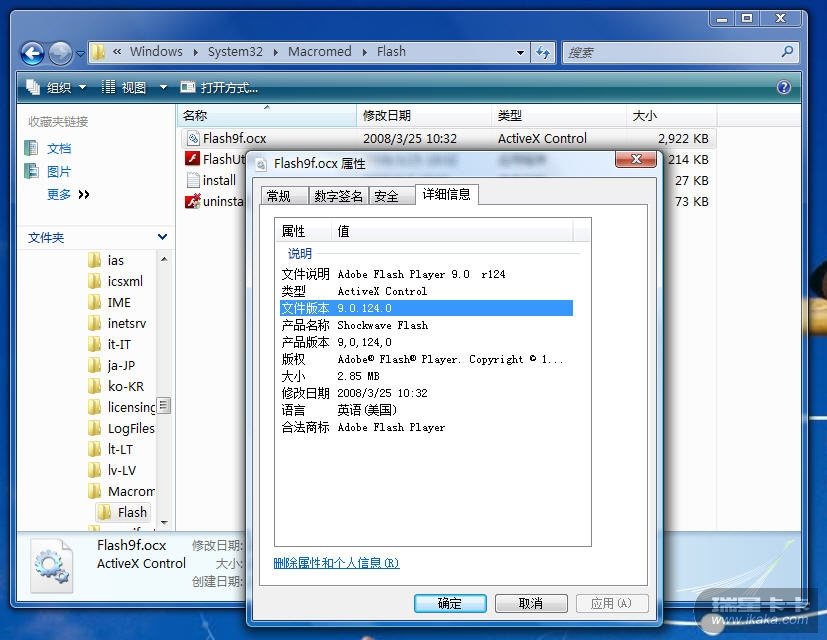Screen dimensions: 827x640
Task: Open the dropdown arrow next to 视图
Action: tap(163, 87)
